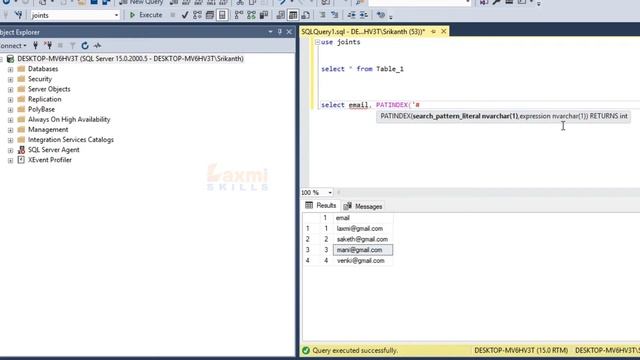
Task: Expand the Server Objects node
Action: pyautogui.click(x=11, y=89)
